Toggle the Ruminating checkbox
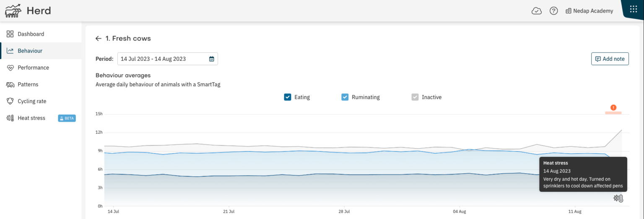 345,97
